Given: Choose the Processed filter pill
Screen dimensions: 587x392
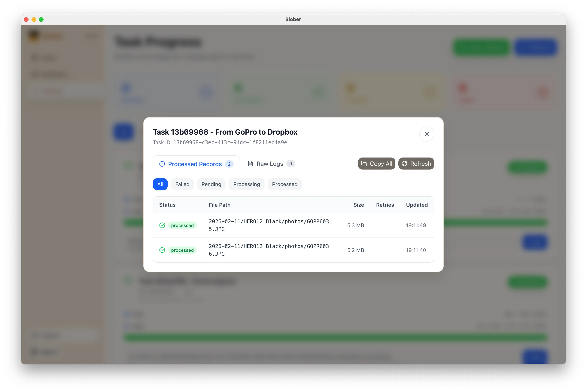Looking at the screenshot, I should pyautogui.click(x=285, y=184).
